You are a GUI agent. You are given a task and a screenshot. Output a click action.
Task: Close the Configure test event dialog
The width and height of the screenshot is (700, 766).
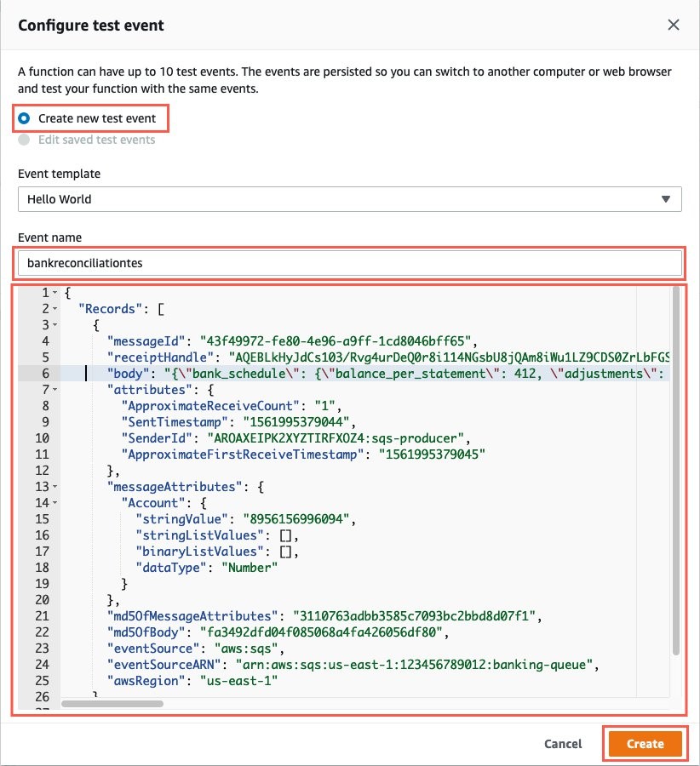(674, 25)
